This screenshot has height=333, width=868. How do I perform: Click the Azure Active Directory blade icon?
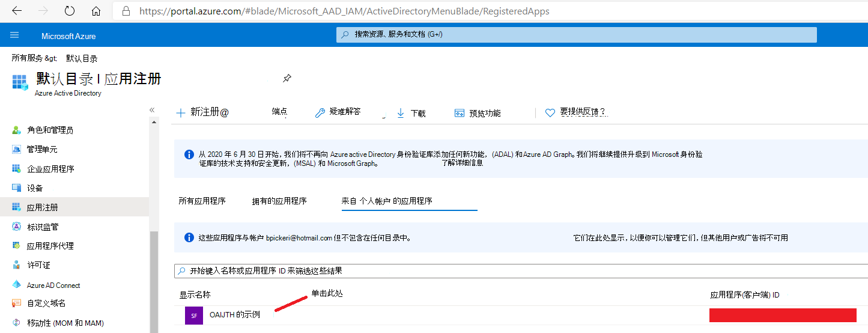pos(20,82)
